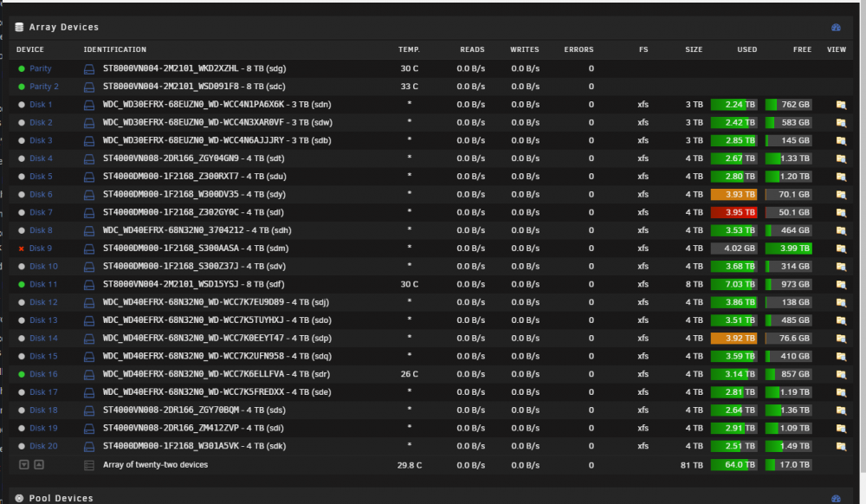Click the Array Devices section title
The width and height of the screenshot is (866, 504).
point(63,27)
